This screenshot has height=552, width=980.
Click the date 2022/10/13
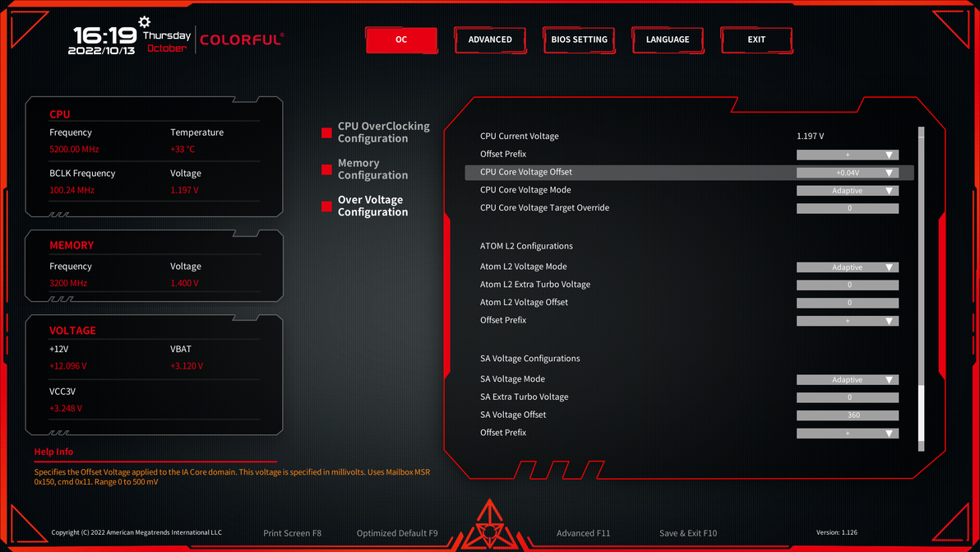(x=101, y=51)
